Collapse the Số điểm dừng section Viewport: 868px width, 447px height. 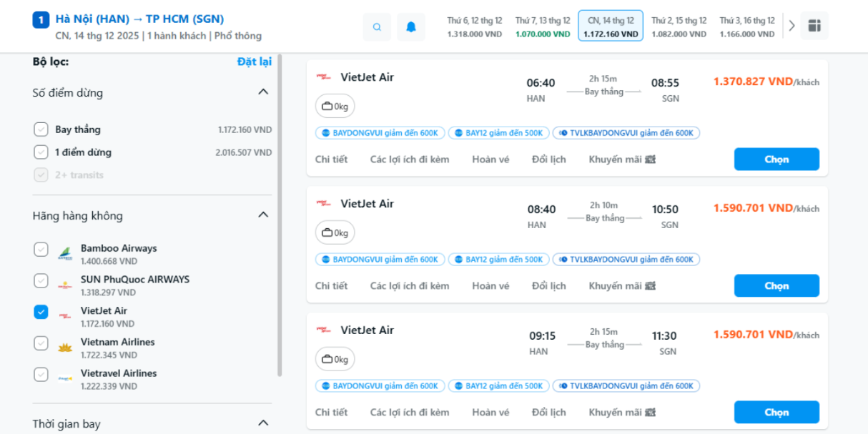point(263,92)
